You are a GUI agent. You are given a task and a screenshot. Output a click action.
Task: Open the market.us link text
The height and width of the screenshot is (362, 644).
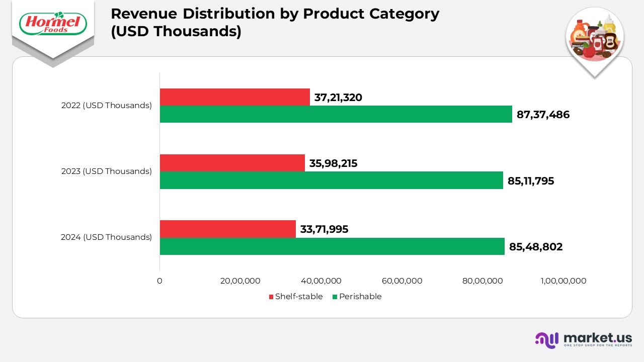coord(597,337)
